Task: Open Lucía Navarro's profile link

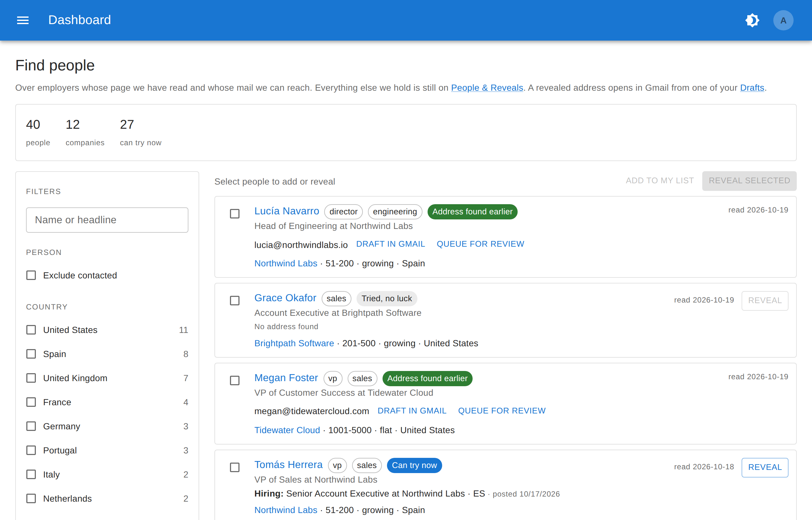Action: tap(286, 211)
